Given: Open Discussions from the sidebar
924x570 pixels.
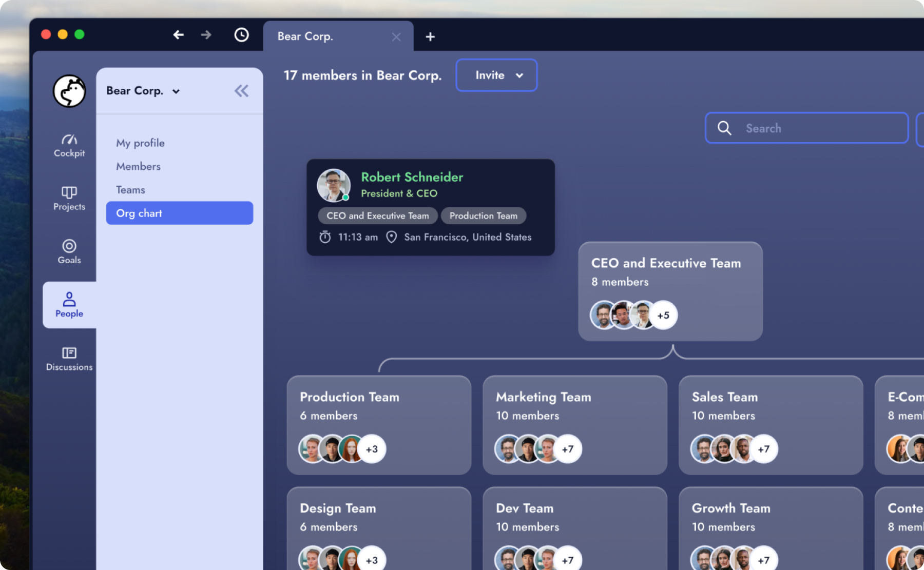Looking at the screenshot, I should click(69, 359).
